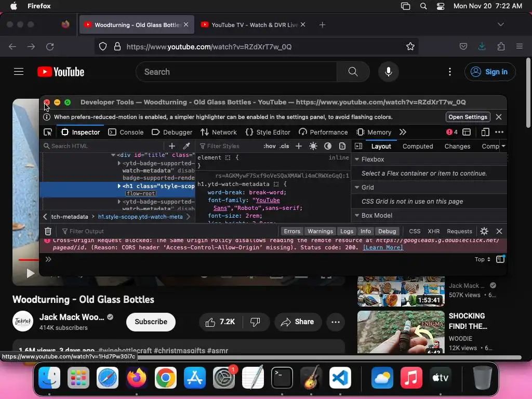Focus the Filter Styles field
This screenshot has height=399, width=532.
click(229, 146)
